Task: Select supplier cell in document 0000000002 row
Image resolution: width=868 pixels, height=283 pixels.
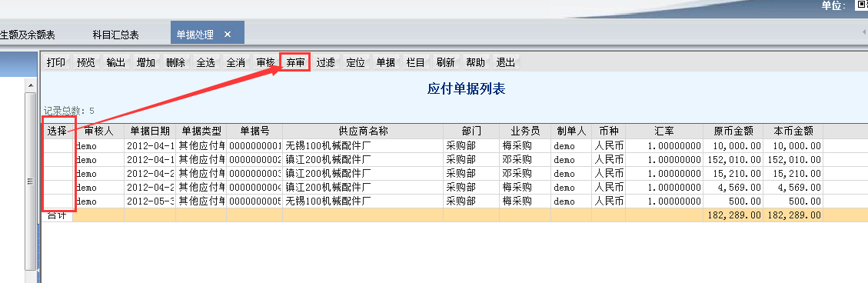Action: 363,160
